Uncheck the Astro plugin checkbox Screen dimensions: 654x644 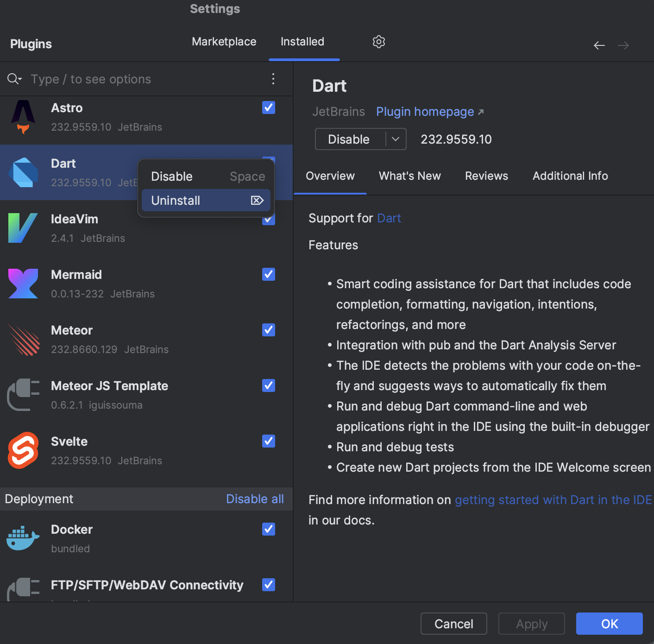coord(268,107)
